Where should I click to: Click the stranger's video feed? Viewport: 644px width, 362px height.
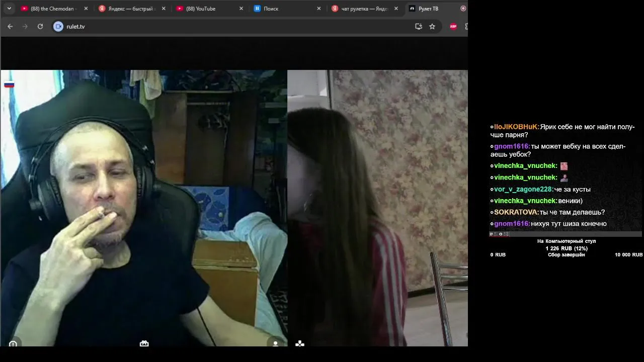(x=377, y=208)
